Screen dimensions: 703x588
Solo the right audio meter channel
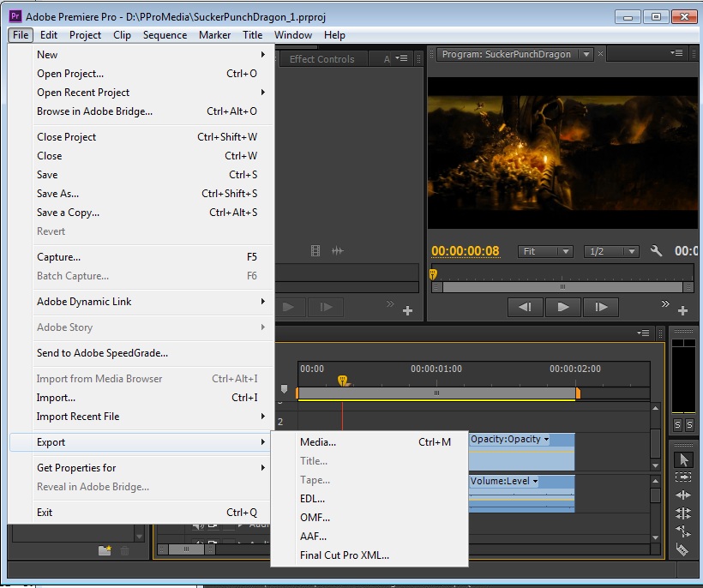(x=689, y=424)
